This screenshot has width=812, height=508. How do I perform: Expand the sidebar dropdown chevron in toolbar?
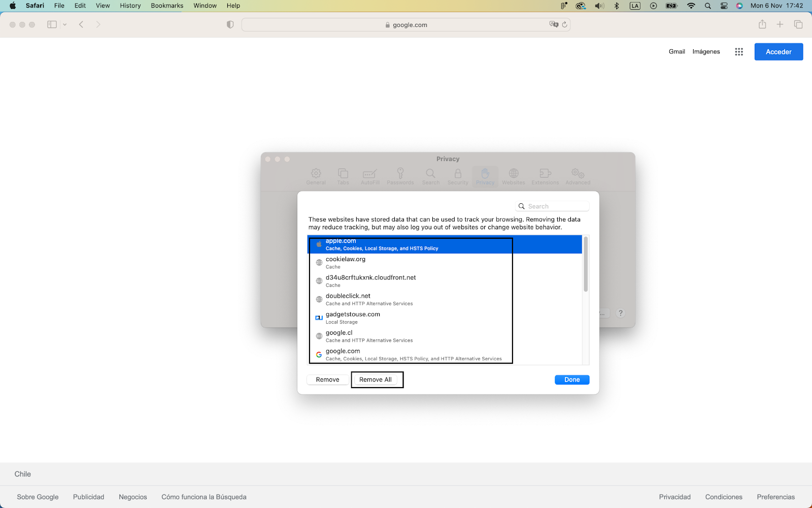(x=64, y=24)
